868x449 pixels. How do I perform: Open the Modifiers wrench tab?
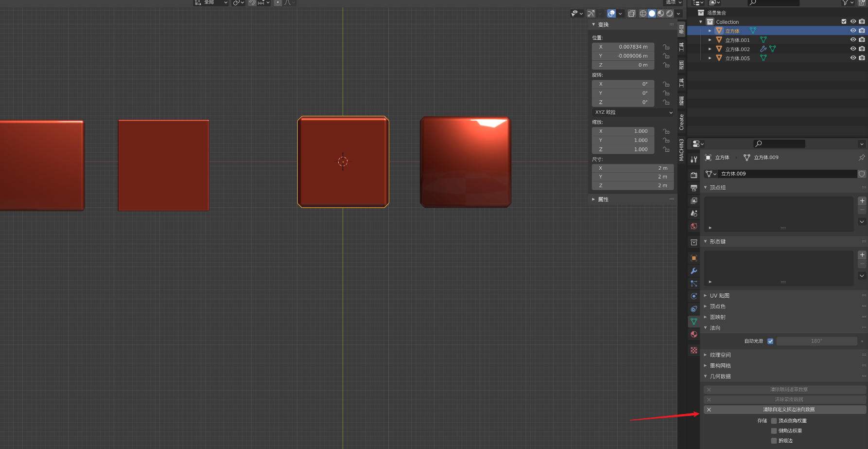[694, 271]
